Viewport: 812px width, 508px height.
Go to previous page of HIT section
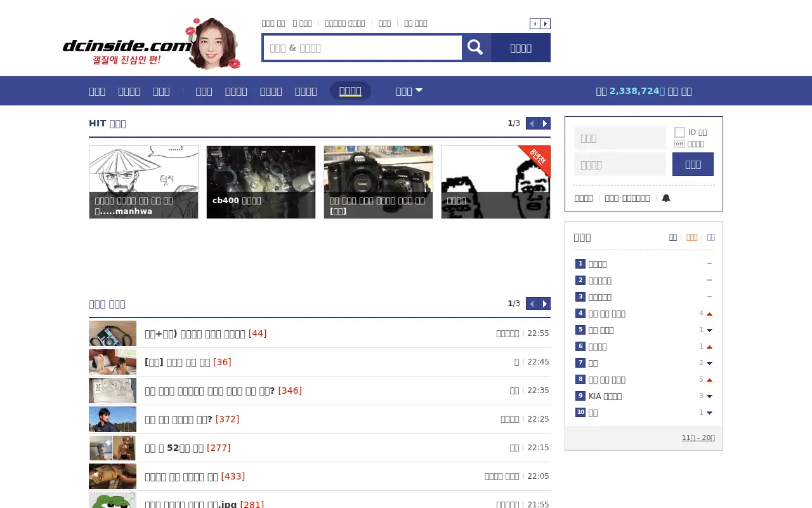click(x=532, y=123)
